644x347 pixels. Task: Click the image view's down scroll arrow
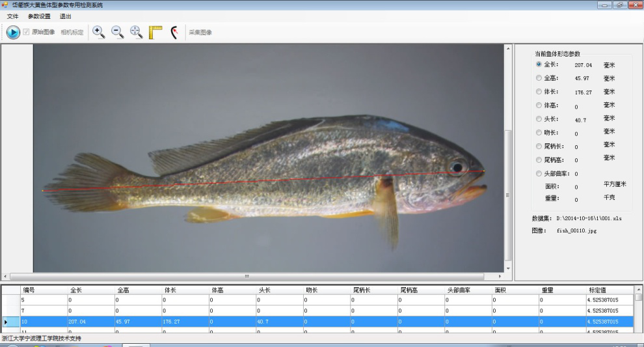(x=508, y=266)
